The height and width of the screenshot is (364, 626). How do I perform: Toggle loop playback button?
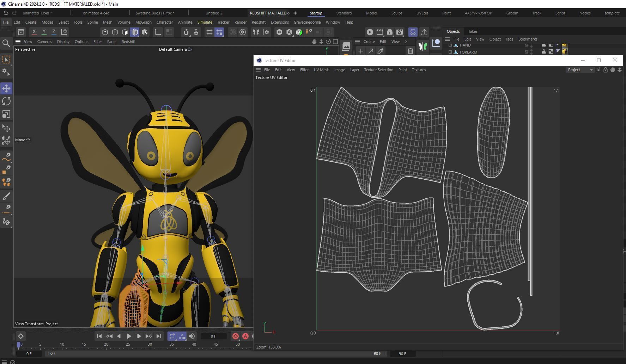pos(172,336)
